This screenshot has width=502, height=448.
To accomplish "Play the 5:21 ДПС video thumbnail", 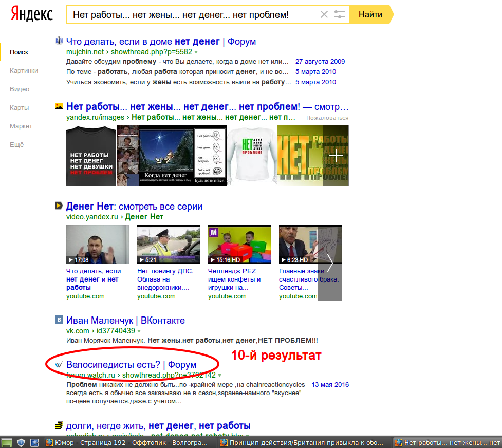I will 169,245.
